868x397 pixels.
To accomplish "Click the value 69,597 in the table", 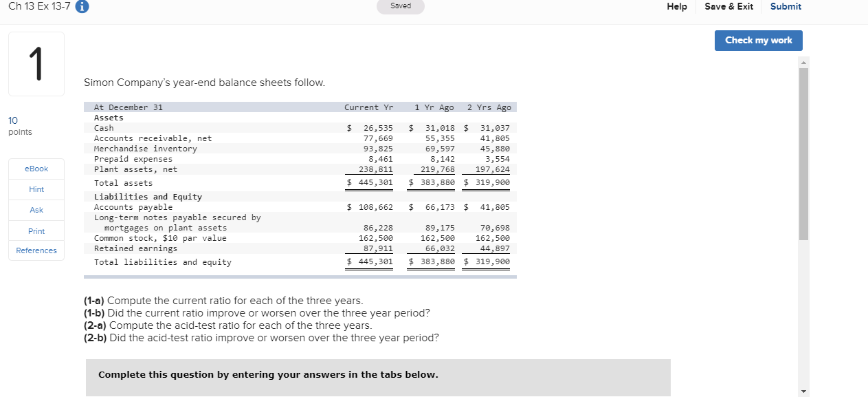I will pyautogui.click(x=440, y=149).
